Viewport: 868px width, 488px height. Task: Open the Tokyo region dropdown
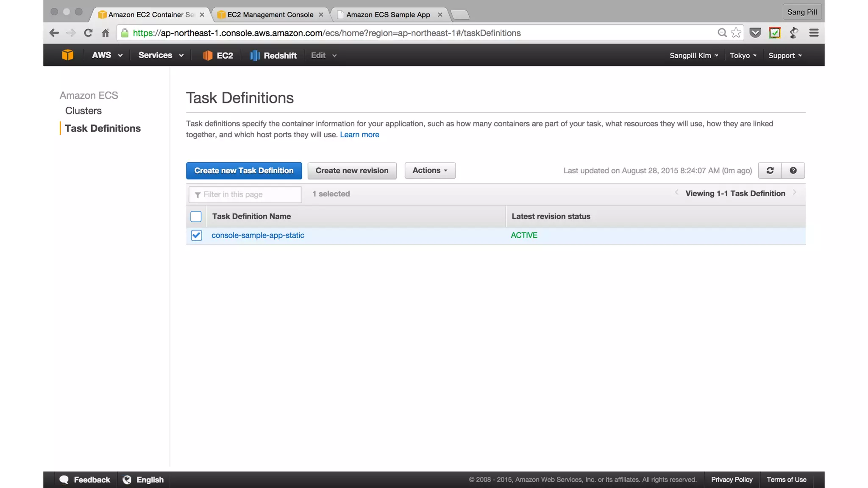tap(743, 55)
